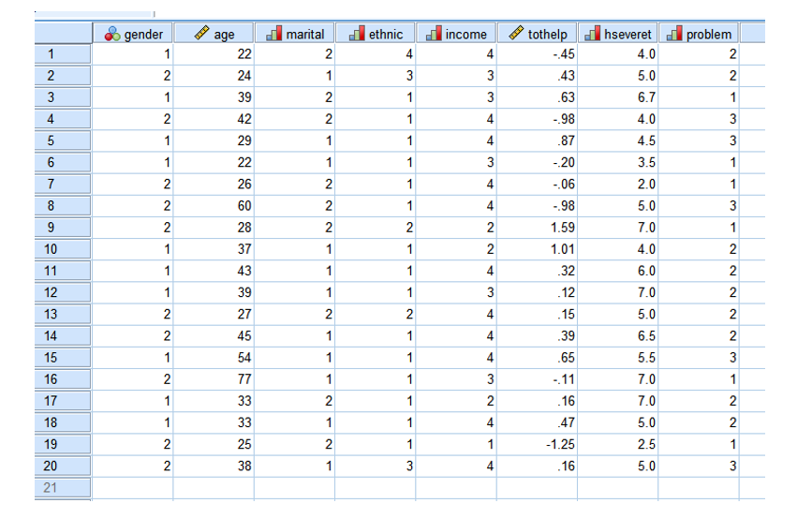Click the ordinal bar icon beside marital
Viewport: 812px width, 518px height.
click(x=274, y=33)
